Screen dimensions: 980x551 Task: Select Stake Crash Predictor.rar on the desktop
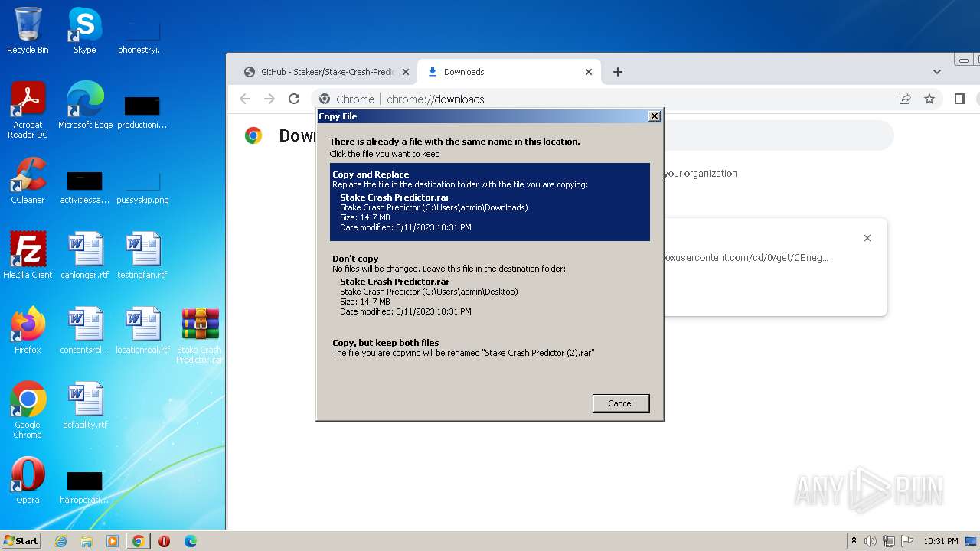coord(200,335)
